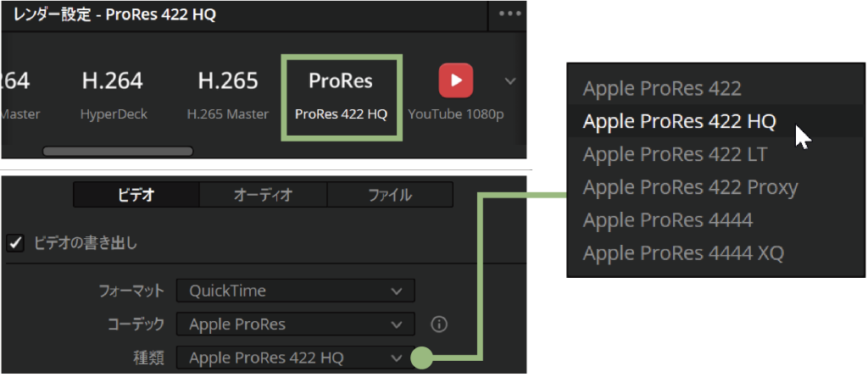Select Apple ProRes 422 from list
This screenshot has height=377, width=868.
pos(662,88)
